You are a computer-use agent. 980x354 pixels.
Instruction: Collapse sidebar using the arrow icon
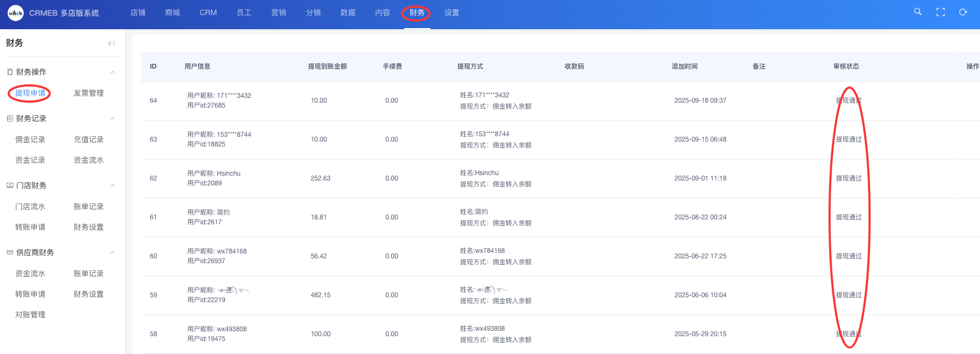[x=111, y=43]
